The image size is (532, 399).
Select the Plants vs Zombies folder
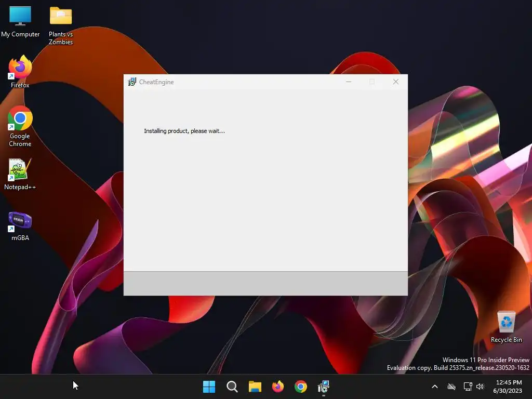61,25
